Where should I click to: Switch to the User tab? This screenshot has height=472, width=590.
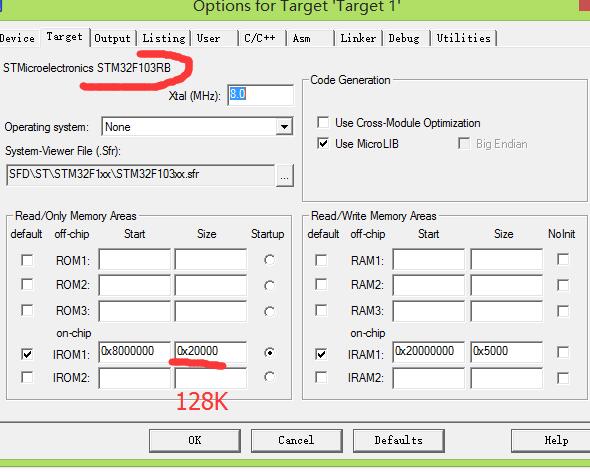click(x=208, y=38)
